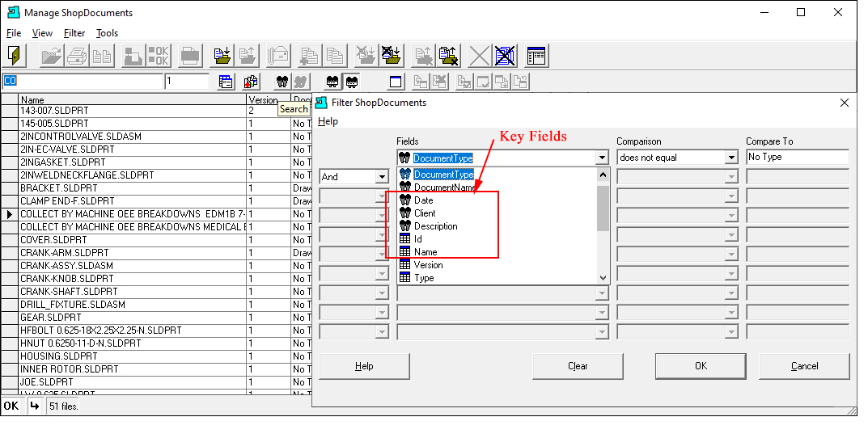The height and width of the screenshot is (438, 868).
Task: Click the pressed filter binoculars icon
Action: tap(351, 82)
